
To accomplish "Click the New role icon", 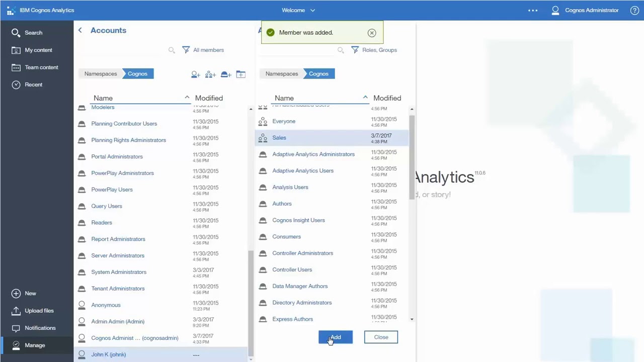I will pos(226,74).
